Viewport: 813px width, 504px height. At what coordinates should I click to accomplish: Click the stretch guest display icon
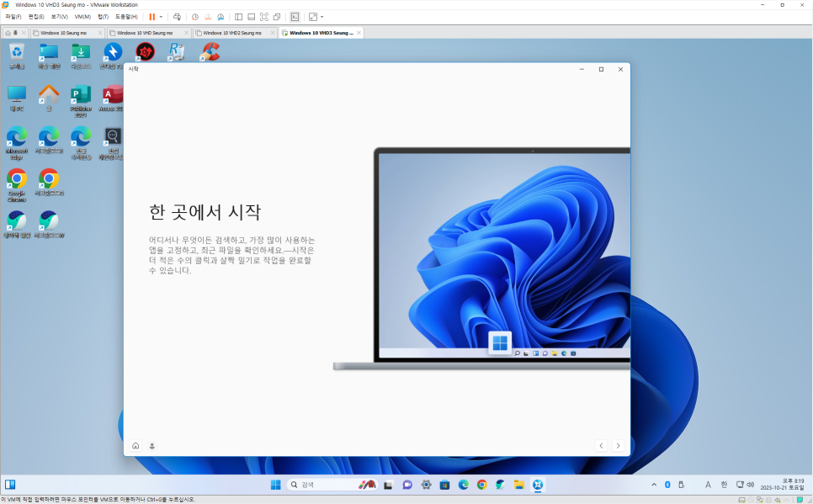click(x=312, y=17)
